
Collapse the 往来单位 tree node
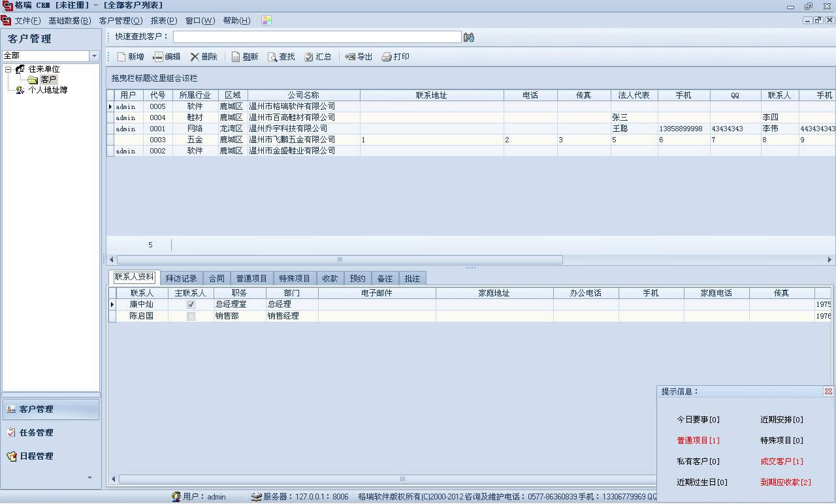tap(8, 69)
